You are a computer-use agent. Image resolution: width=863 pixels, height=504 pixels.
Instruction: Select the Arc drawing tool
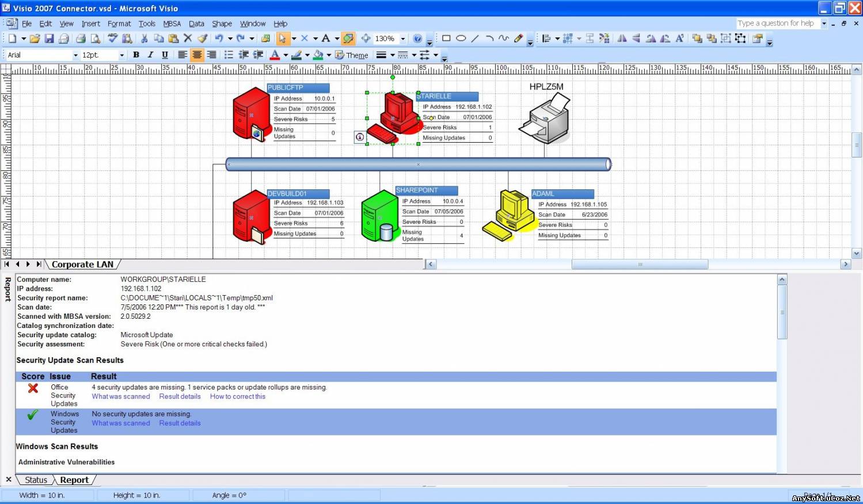coord(490,39)
